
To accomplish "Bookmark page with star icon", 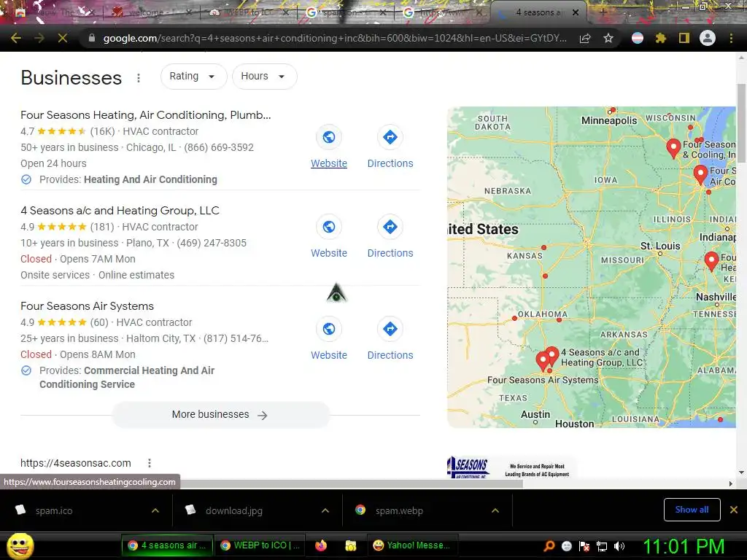I will point(608,38).
